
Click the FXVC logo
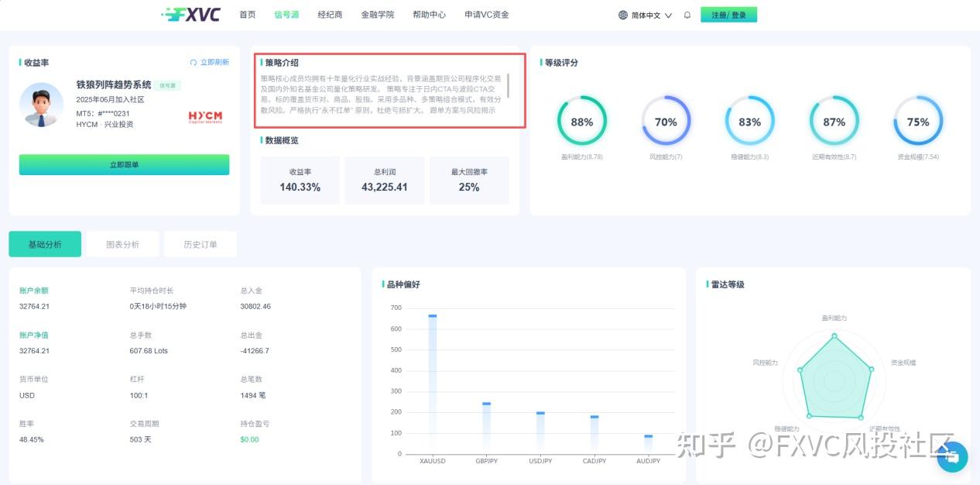pos(190,13)
